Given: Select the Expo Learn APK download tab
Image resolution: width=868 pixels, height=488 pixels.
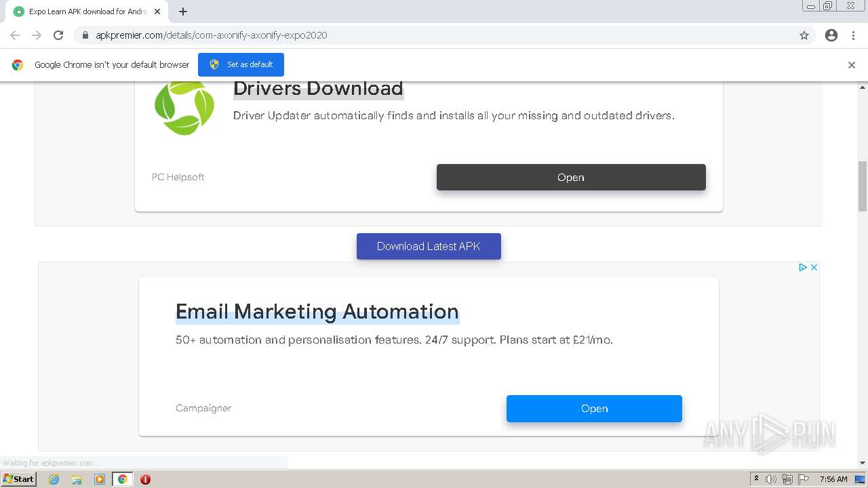Looking at the screenshot, I should click(x=88, y=12).
